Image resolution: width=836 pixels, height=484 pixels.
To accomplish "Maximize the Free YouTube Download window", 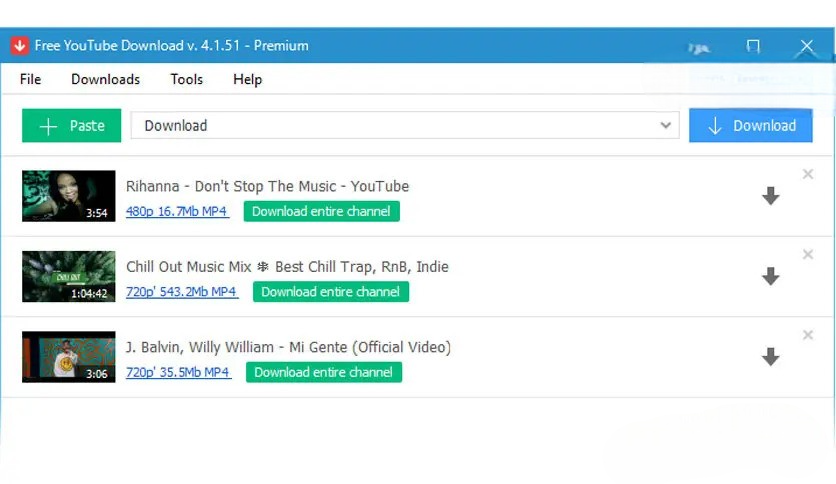I will 753,46.
